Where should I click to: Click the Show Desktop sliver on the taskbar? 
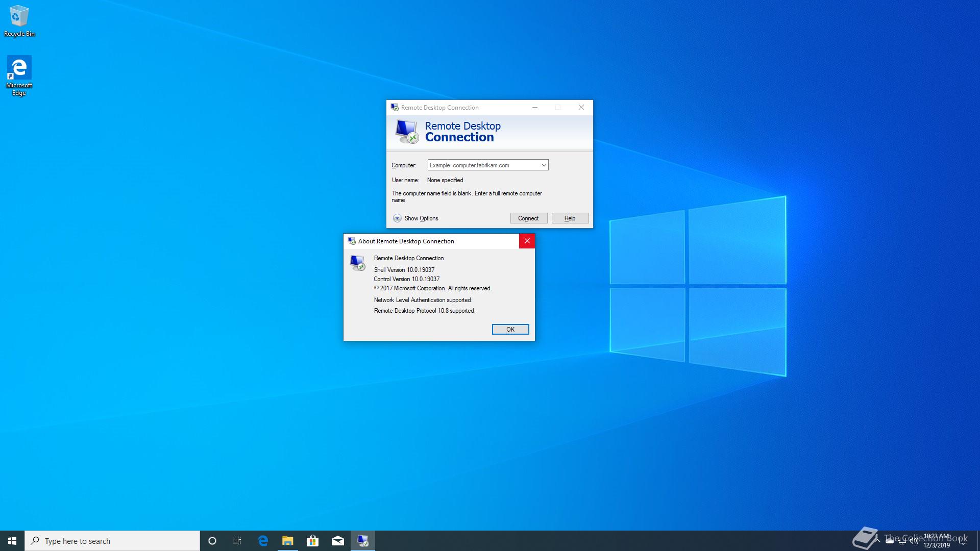tap(978, 541)
